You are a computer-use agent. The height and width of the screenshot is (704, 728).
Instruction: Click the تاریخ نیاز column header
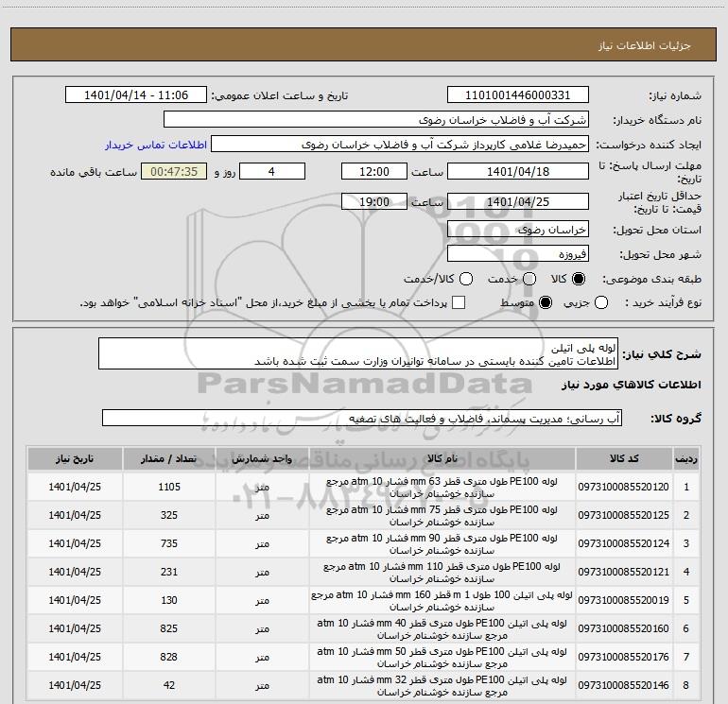(75, 459)
